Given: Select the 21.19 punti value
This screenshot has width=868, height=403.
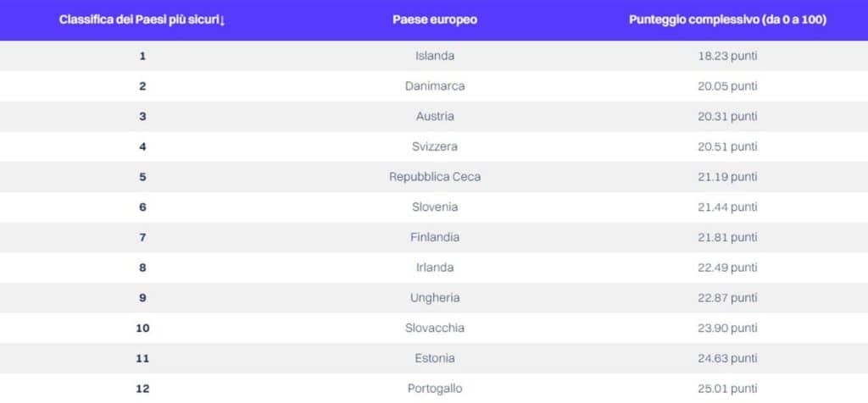Looking at the screenshot, I should [727, 177].
